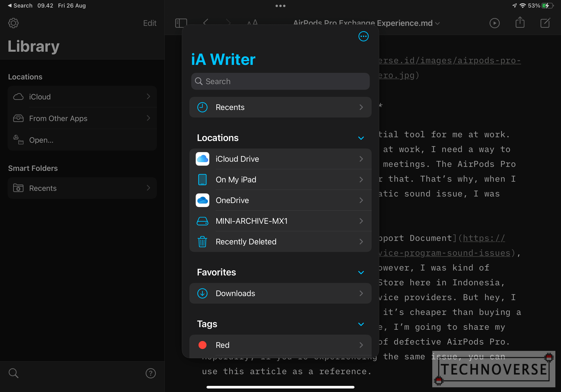Open the Downloads favorites folder
Screen dimensions: 561x392
coord(280,294)
